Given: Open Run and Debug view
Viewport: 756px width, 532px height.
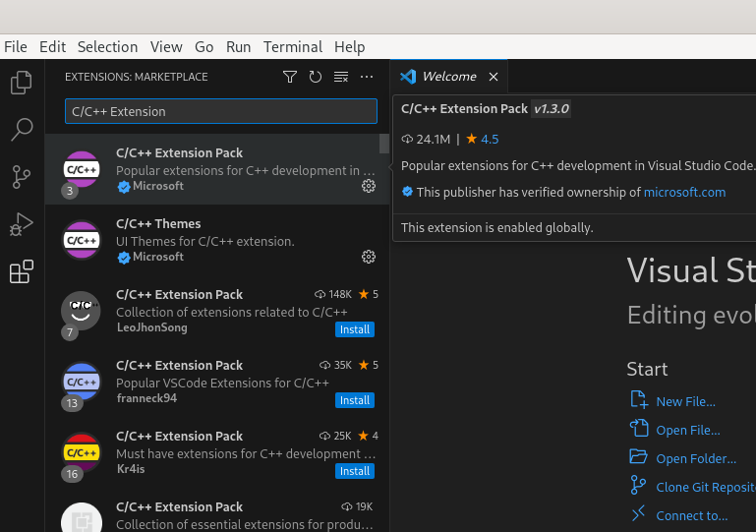Looking at the screenshot, I should 21,224.
